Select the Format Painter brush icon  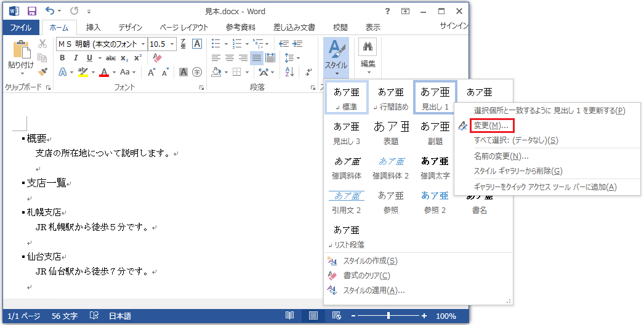[42, 71]
